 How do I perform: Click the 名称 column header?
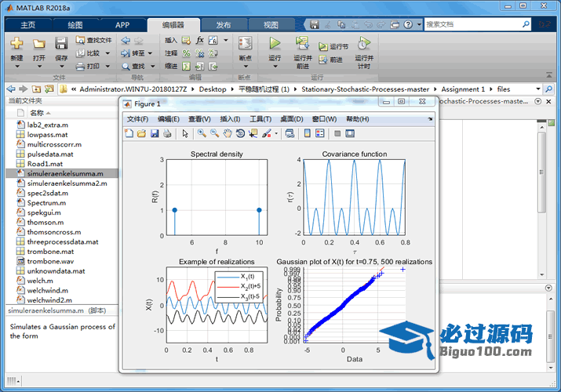(37, 113)
